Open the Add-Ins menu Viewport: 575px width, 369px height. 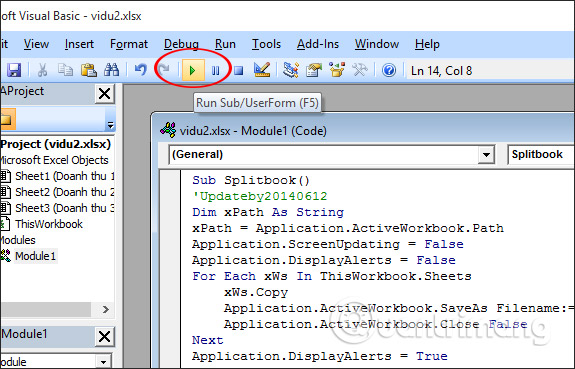click(x=318, y=44)
